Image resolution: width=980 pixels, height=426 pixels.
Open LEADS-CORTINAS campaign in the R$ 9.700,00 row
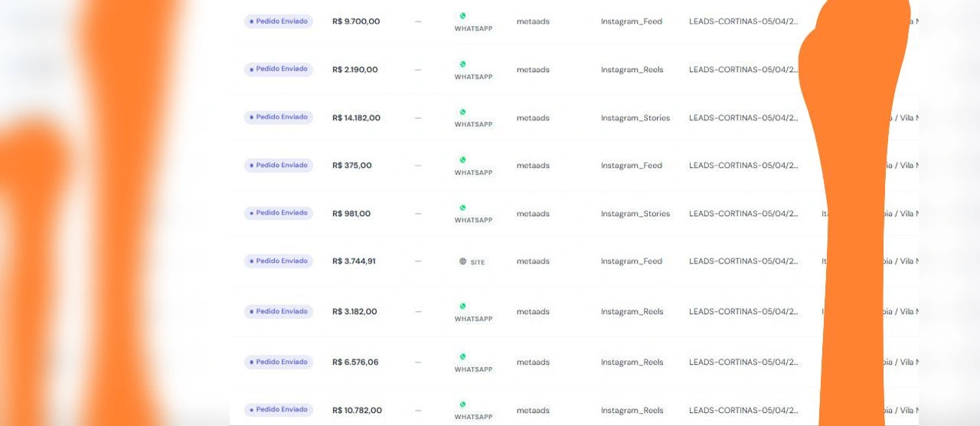click(x=743, y=21)
